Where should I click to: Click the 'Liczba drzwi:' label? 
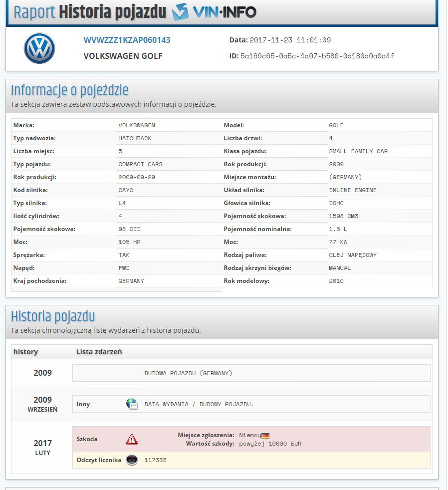pyautogui.click(x=243, y=138)
